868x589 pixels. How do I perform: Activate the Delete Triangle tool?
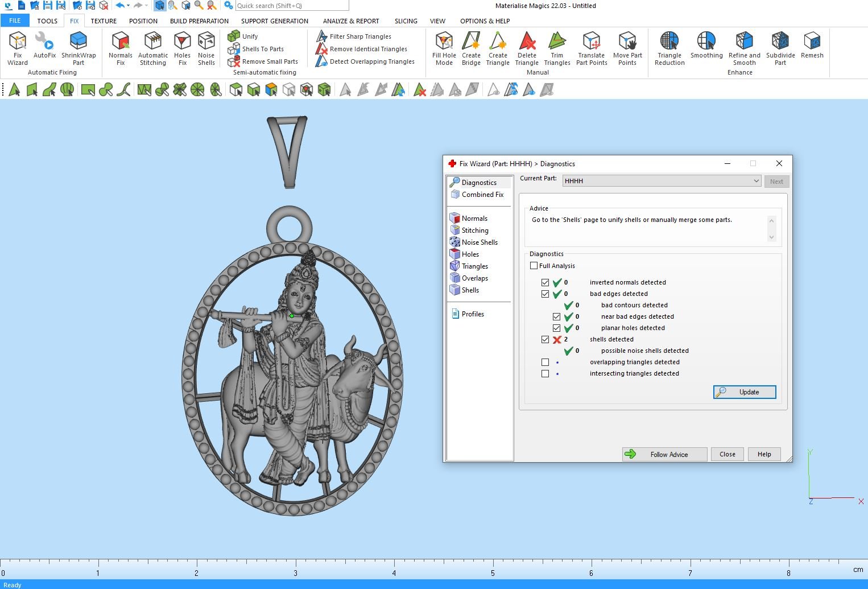(x=527, y=48)
